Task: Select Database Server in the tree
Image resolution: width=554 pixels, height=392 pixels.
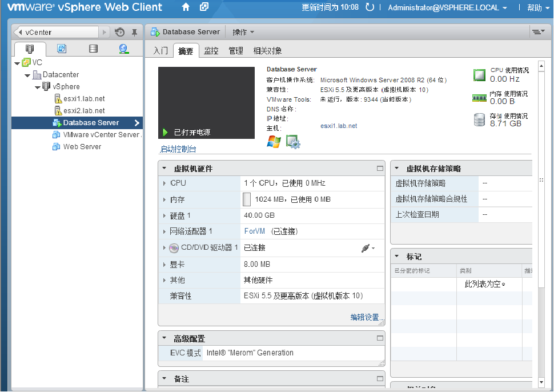Action: point(77,123)
